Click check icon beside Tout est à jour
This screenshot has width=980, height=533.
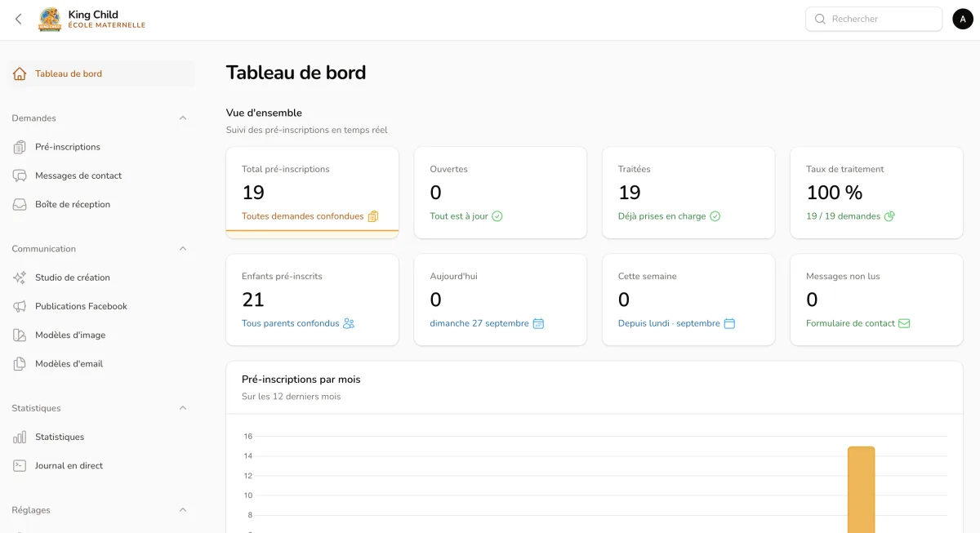(497, 216)
